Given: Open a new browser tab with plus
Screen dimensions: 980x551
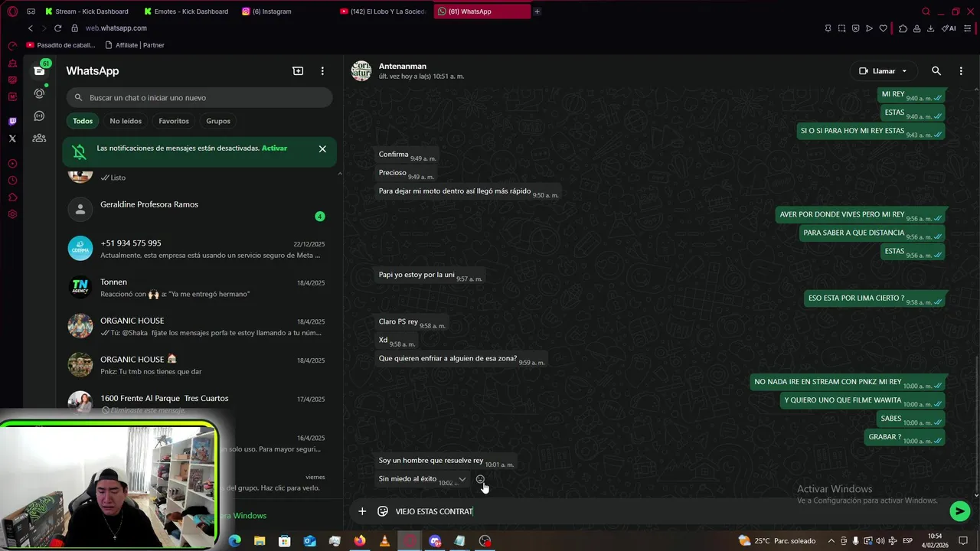Looking at the screenshot, I should [537, 11].
